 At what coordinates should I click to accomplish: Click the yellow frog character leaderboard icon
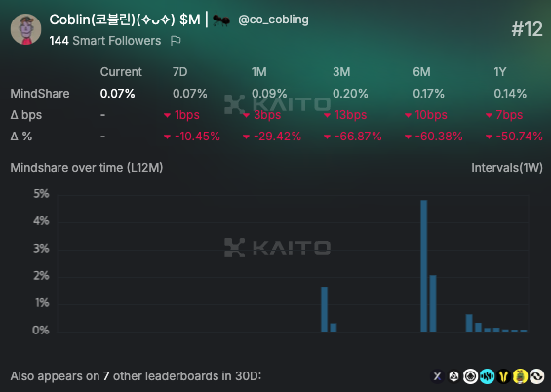click(x=520, y=376)
